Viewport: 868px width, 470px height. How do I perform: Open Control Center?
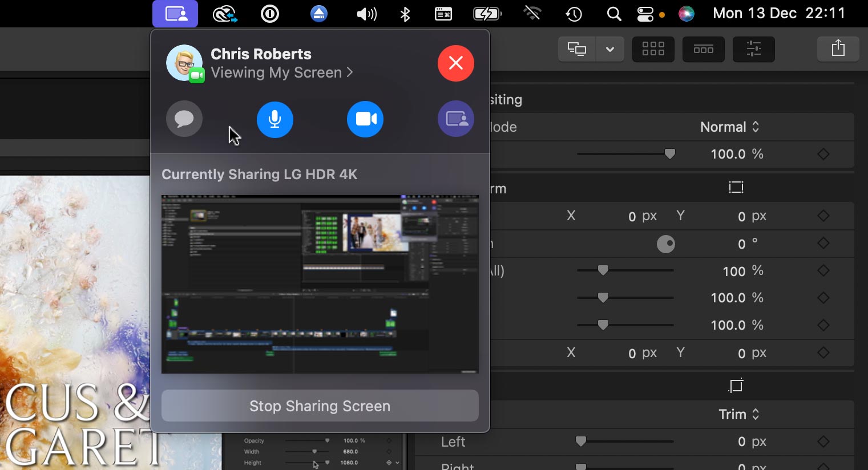click(x=645, y=14)
